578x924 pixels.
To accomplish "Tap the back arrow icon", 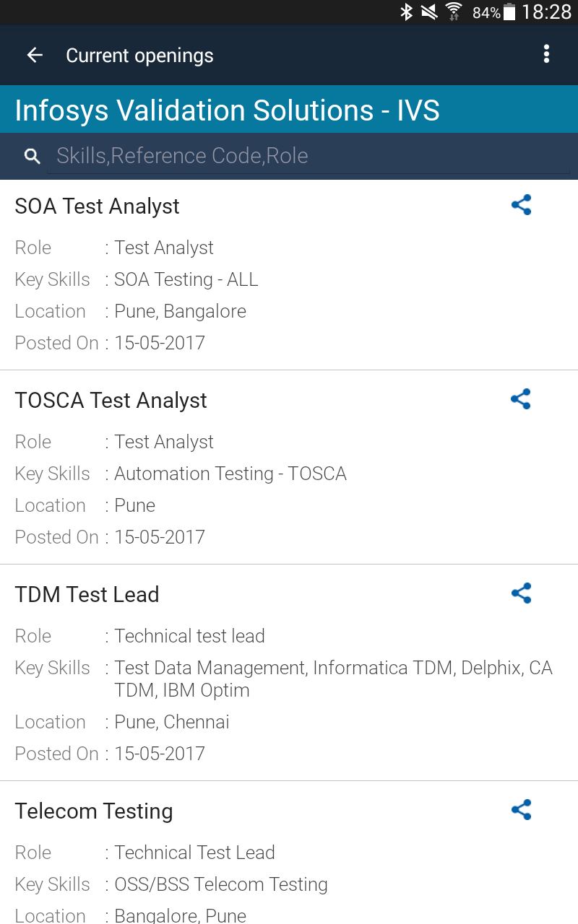I will [35, 56].
